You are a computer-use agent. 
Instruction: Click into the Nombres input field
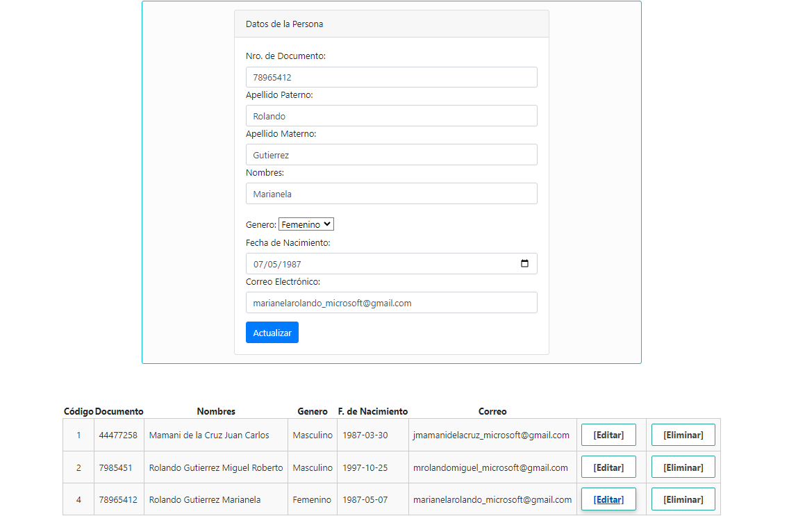[x=391, y=194]
